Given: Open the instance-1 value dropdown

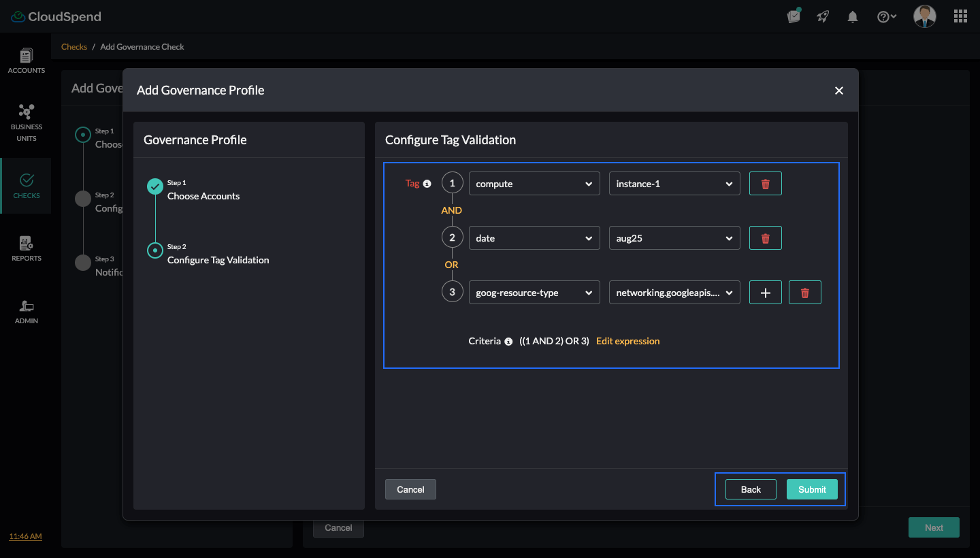Looking at the screenshot, I should click(674, 184).
